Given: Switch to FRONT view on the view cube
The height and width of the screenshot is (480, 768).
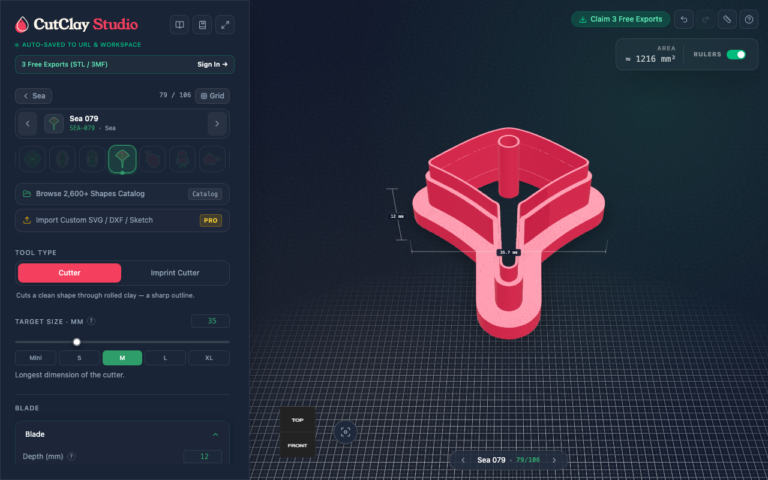Looking at the screenshot, I should 297,445.
